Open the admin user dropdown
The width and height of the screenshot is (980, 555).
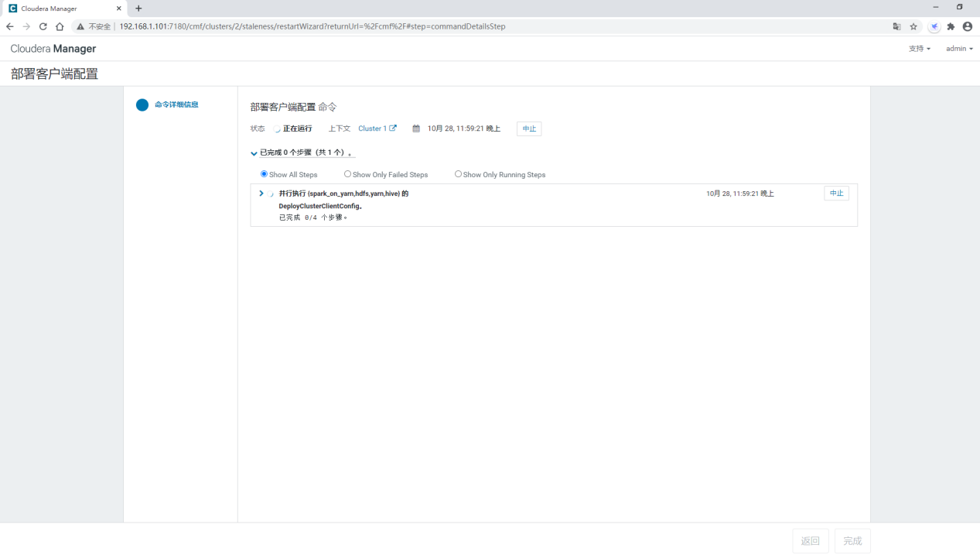[959, 49]
